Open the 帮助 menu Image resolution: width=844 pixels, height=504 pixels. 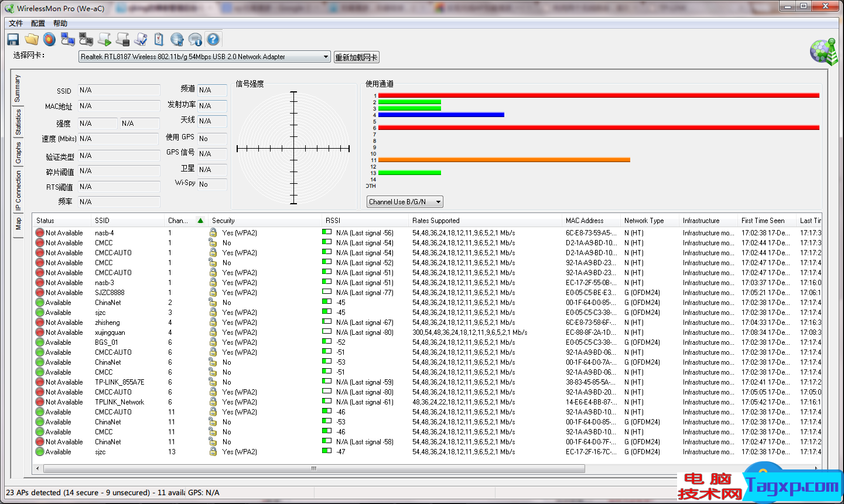[x=60, y=23]
